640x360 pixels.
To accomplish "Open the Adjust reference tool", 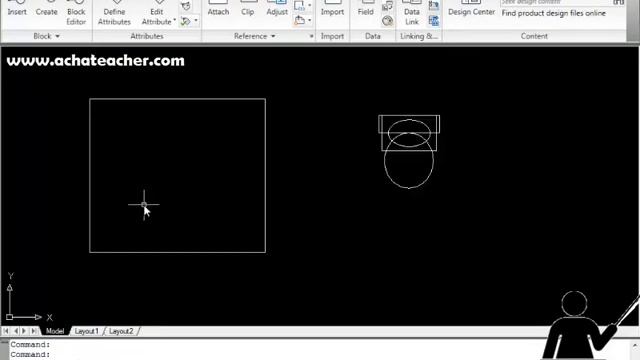I will pos(277,9).
